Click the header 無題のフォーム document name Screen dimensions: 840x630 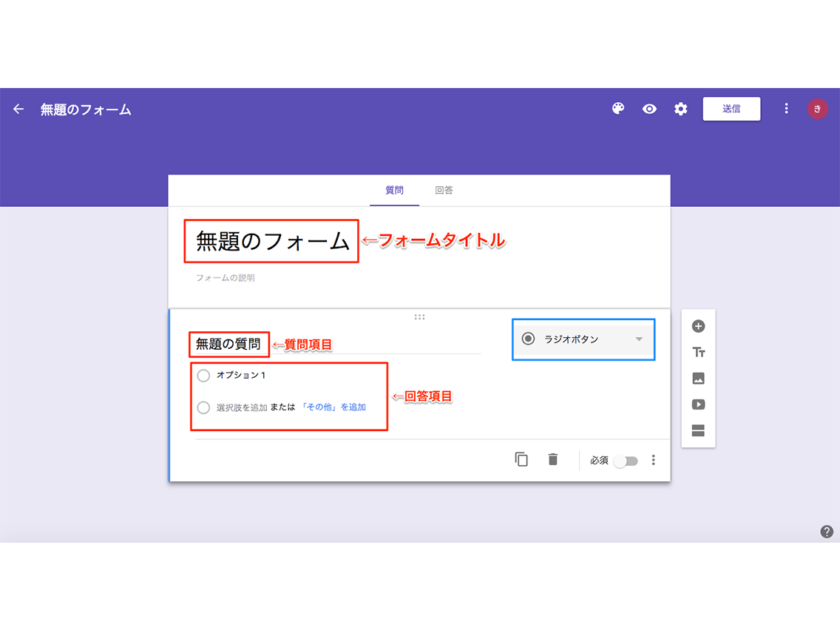click(x=86, y=110)
